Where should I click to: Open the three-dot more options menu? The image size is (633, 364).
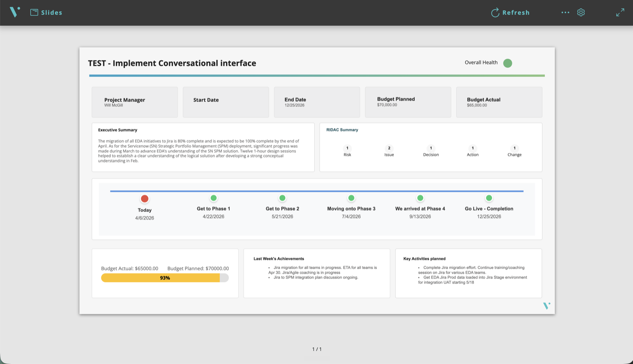[x=565, y=13]
